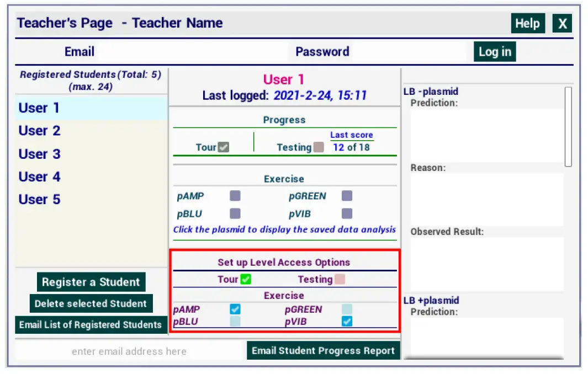Click the '12 of 18' last score
588x374 pixels.
coord(351,147)
